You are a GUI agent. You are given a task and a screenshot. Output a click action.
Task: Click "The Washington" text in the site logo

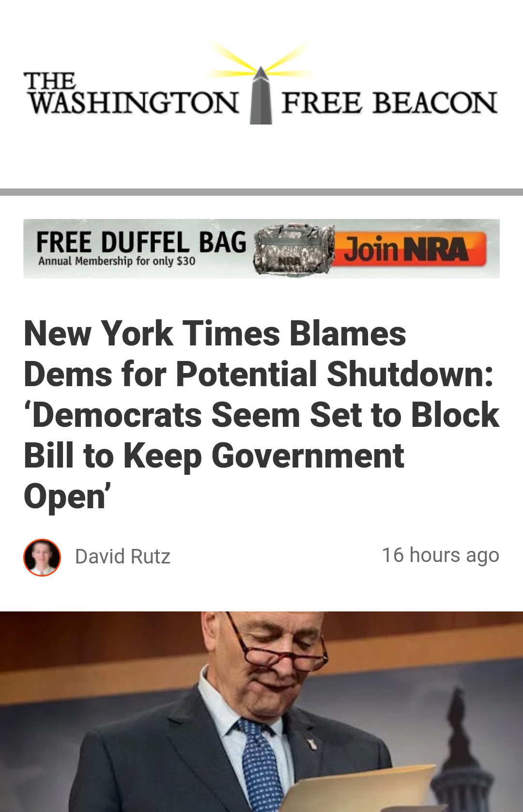(x=132, y=94)
